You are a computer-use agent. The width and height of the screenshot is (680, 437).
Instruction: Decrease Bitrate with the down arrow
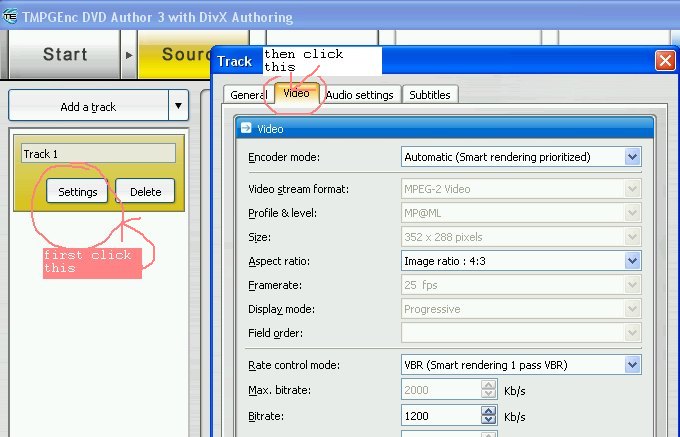[489, 420]
